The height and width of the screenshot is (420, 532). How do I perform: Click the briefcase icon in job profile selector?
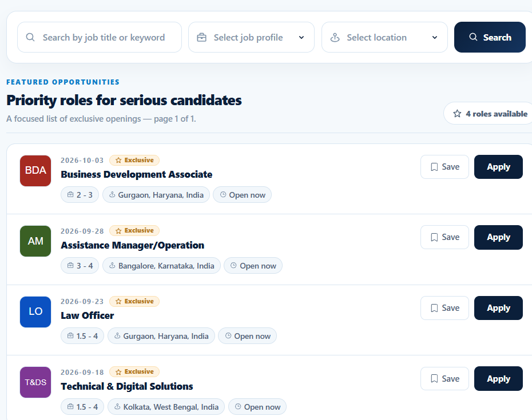pyautogui.click(x=201, y=37)
